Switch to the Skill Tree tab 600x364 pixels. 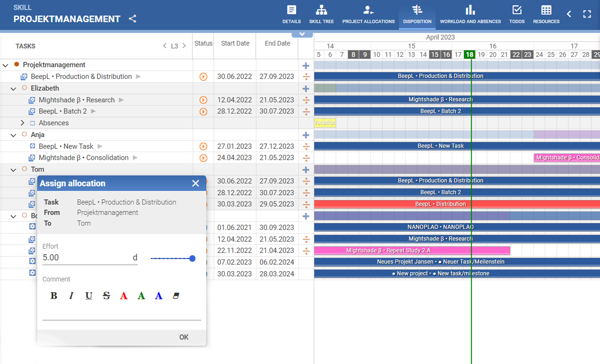coord(321,15)
